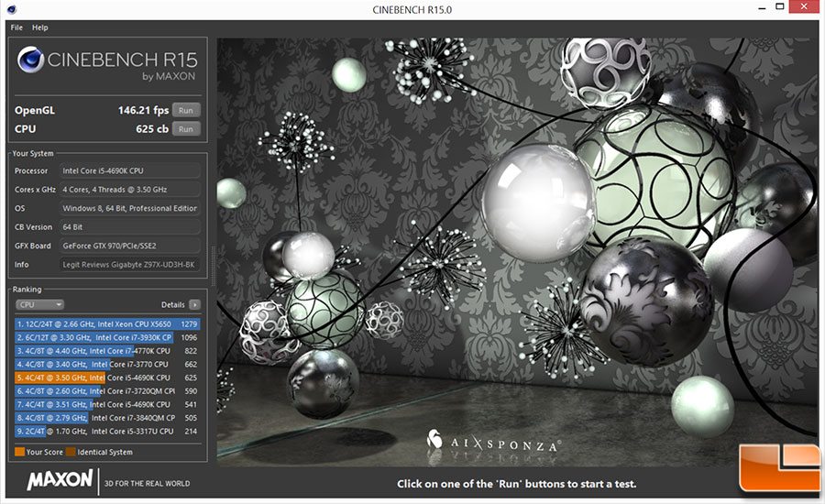This screenshot has width=825, height=504.
Task: Select the Cores x GHz field
Action: pyautogui.click(x=130, y=190)
